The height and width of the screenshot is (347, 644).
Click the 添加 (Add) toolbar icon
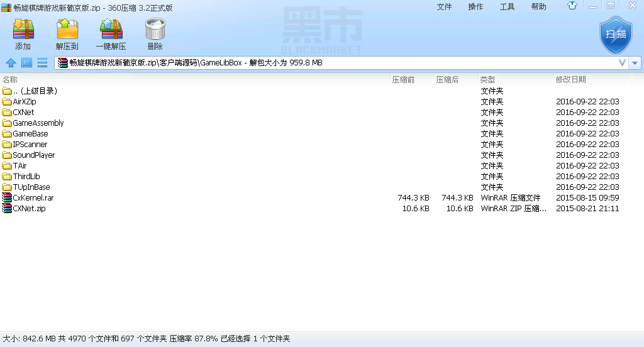tap(23, 29)
